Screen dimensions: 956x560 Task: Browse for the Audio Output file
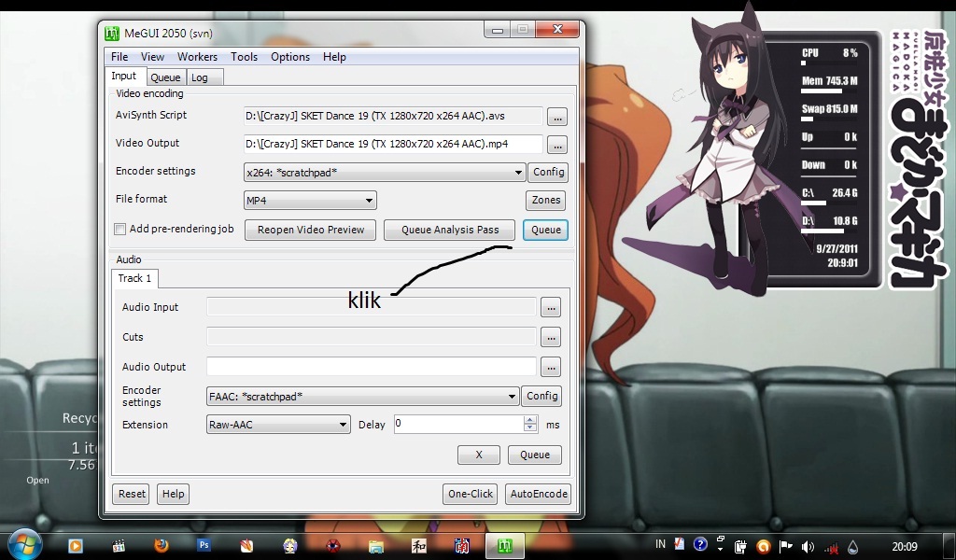coord(551,367)
